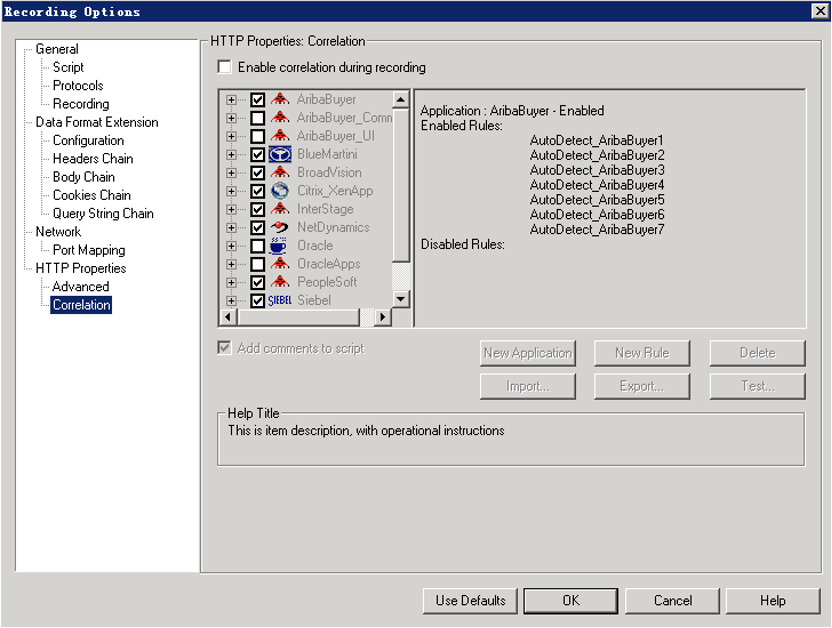Check the OracleApps checkbox
The width and height of the screenshot is (832, 628).
(x=257, y=264)
